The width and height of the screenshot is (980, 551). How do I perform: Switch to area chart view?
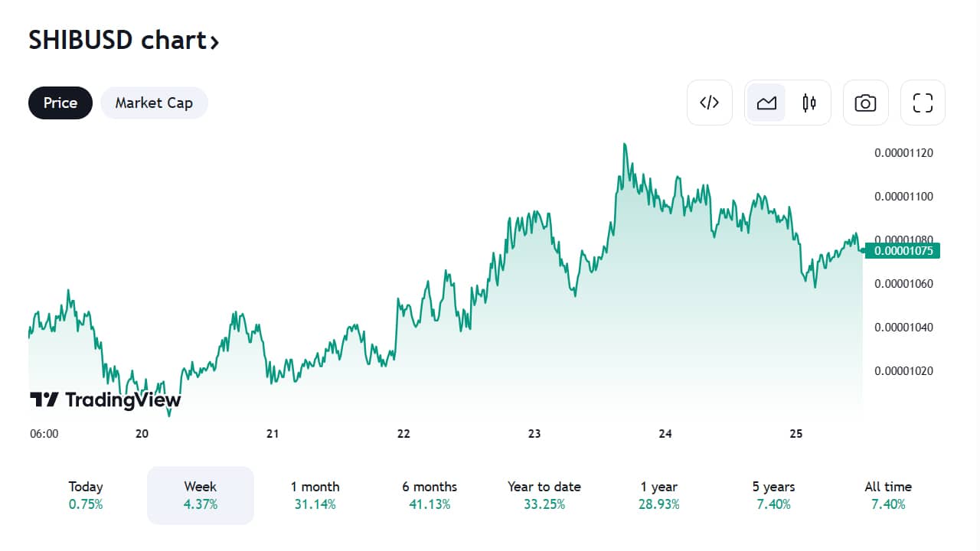766,103
